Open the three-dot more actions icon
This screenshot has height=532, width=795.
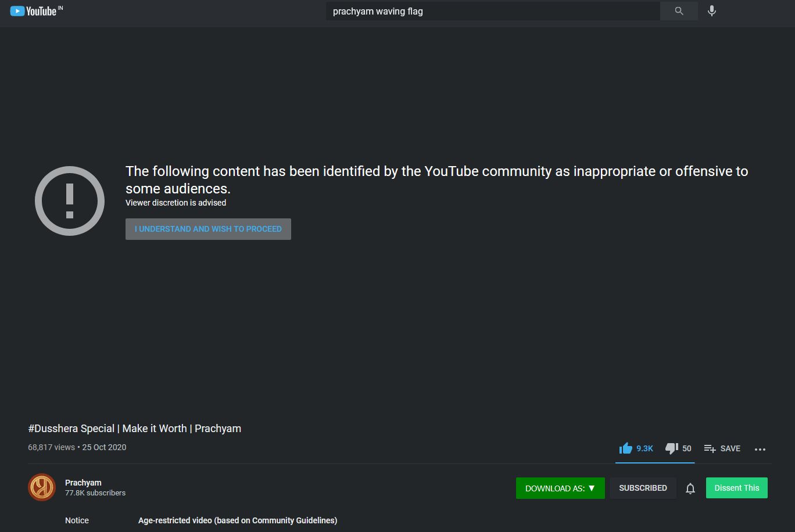pos(760,449)
